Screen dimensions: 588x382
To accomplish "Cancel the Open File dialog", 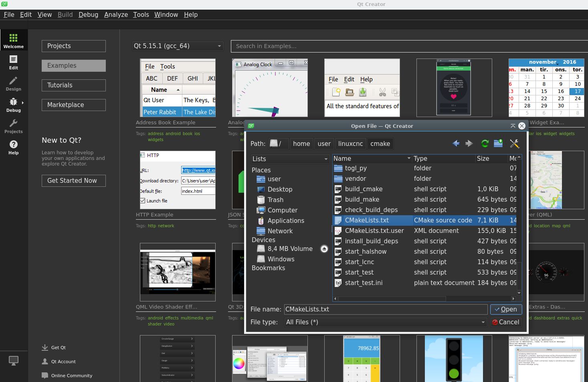I will [506, 322].
